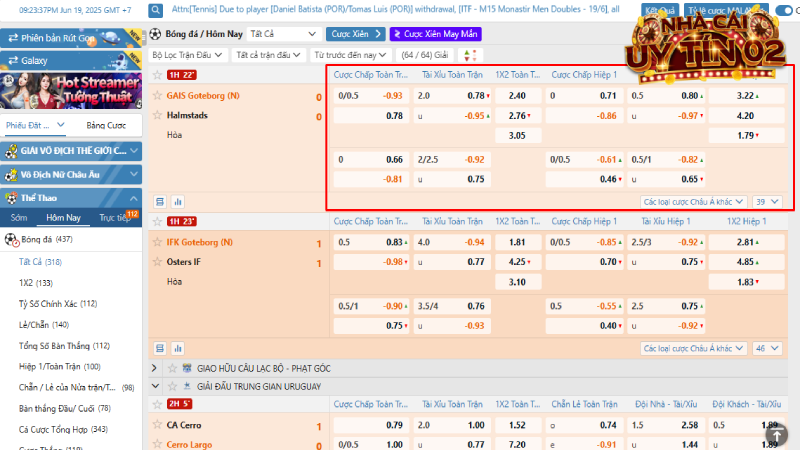
Task: Expand the Bộ Lọc Trận Đấu filter
Action: coord(184,55)
